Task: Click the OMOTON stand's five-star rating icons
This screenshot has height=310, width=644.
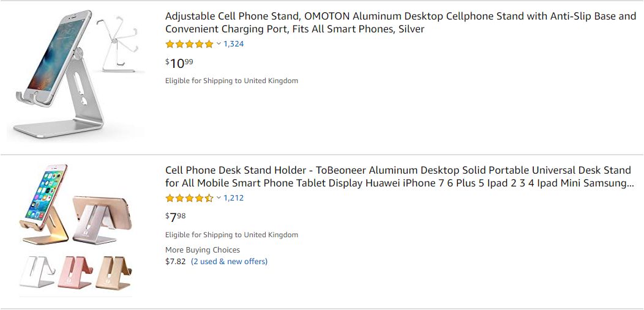Action: pos(189,44)
